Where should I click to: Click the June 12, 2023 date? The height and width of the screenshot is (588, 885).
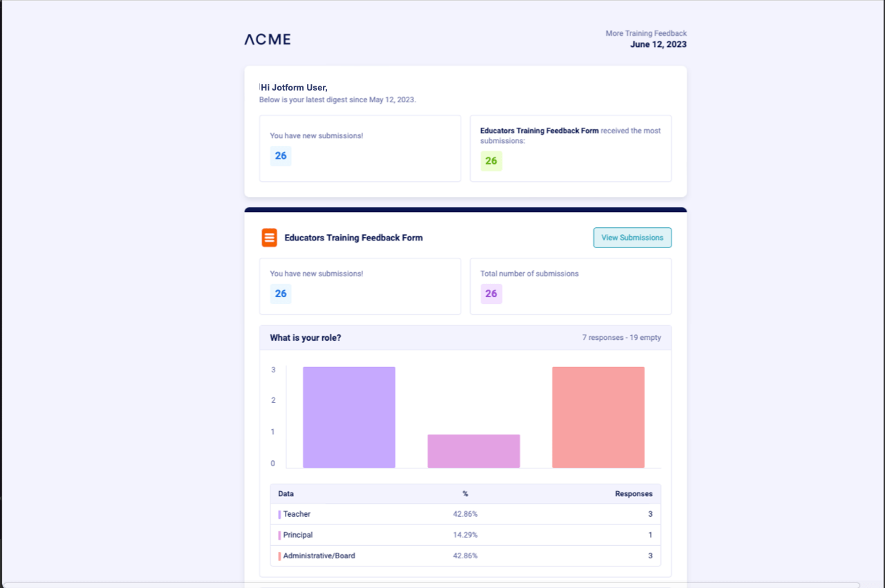coord(658,45)
